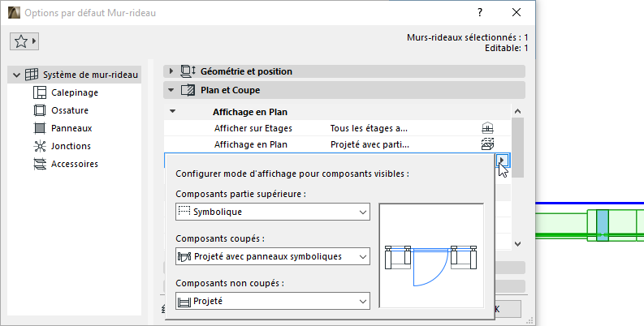
Task: Click the Panneaux panel icon
Action: (39, 128)
